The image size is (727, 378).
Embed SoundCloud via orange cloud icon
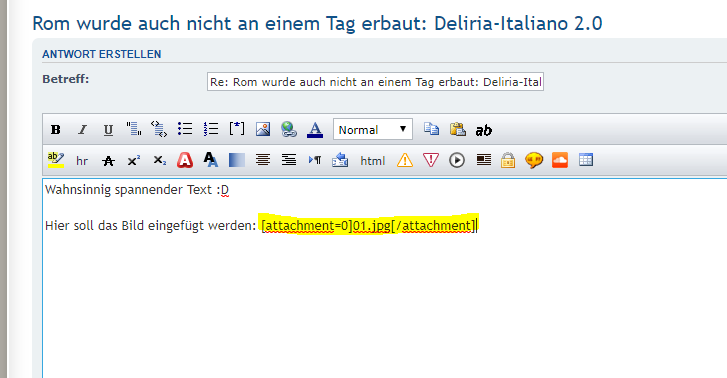click(560, 160)
